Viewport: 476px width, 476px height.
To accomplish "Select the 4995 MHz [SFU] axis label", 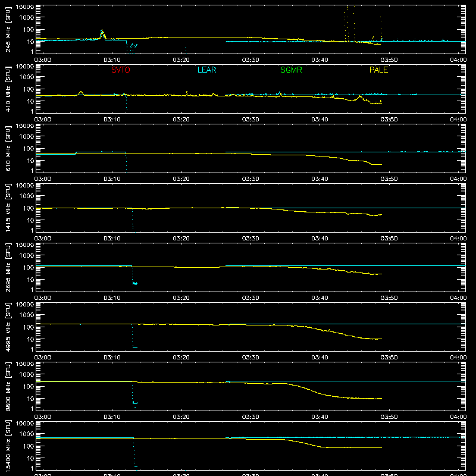I will point(8,327).
